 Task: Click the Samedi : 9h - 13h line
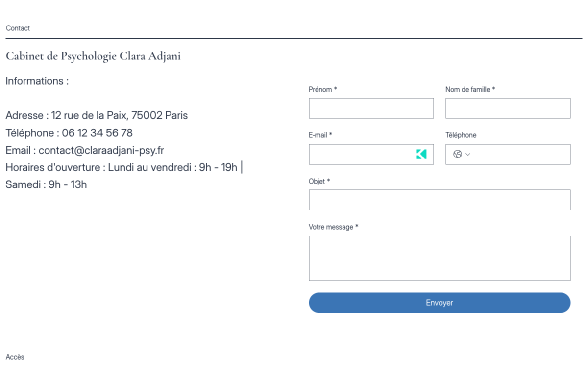click(x=46, y=185)
